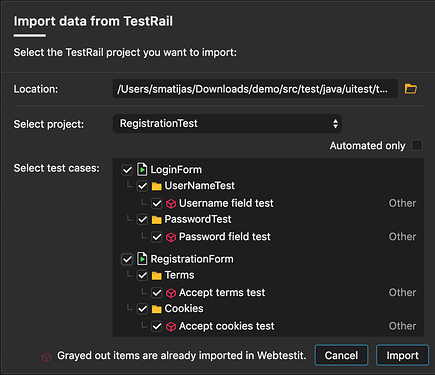Click the Cancel button
Viewport: 435px width, 375px height.
click(341, 355)
